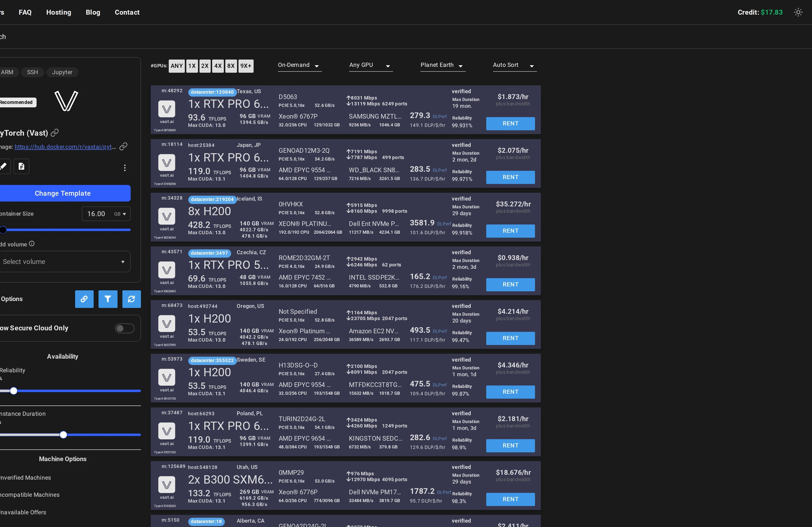Rent the Oregon 1x H200 at $4.214/hr

click(x=510, y=338)
